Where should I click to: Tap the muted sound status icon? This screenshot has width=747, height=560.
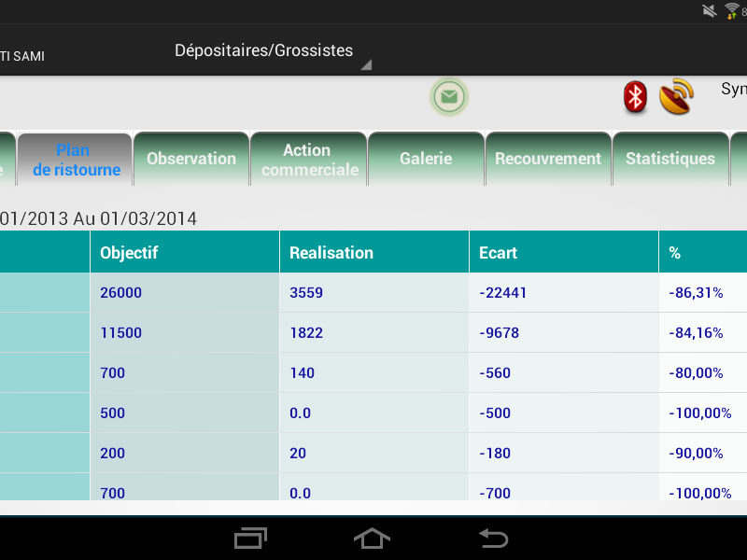pos(710,11)
